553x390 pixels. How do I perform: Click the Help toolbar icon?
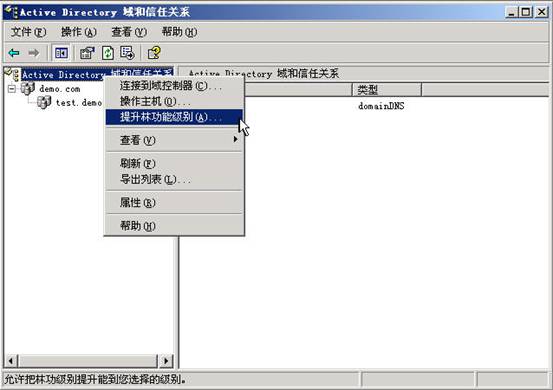click(x=154, y=53)
